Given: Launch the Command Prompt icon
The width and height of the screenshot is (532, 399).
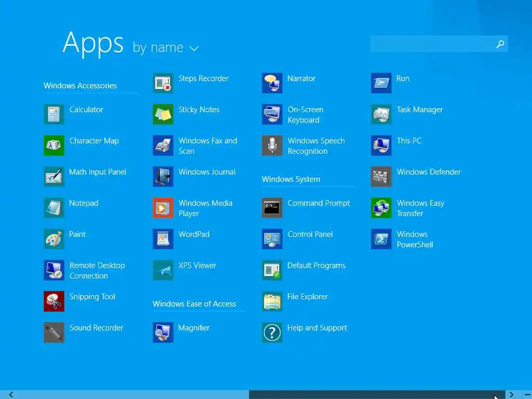Looking at the screenshot, I should tap(272, 208).
